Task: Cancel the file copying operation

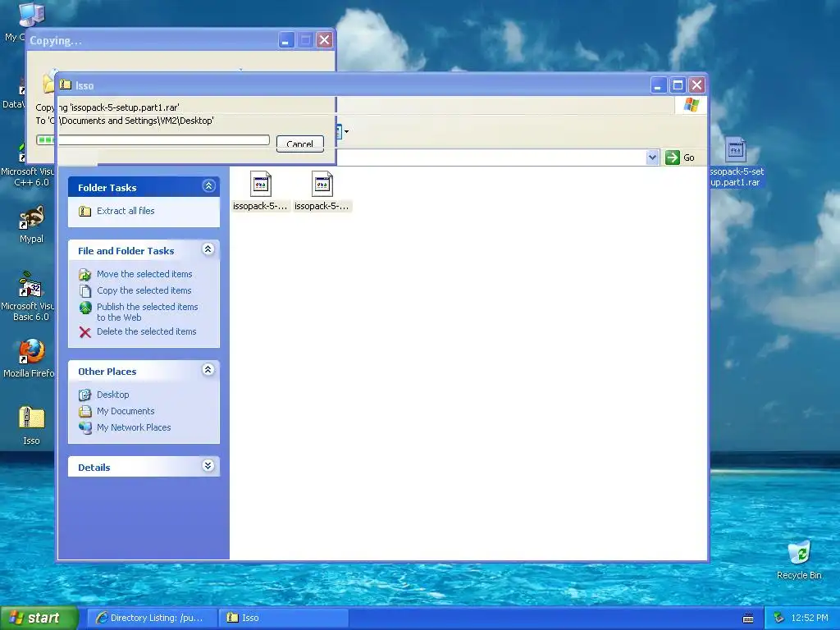Action: click(x=300, y=144)
